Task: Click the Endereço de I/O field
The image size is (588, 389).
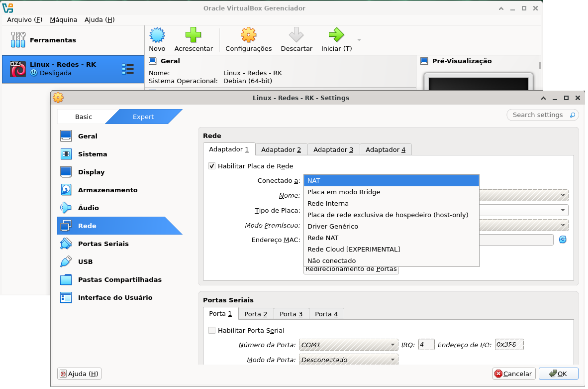Action: 509,344
